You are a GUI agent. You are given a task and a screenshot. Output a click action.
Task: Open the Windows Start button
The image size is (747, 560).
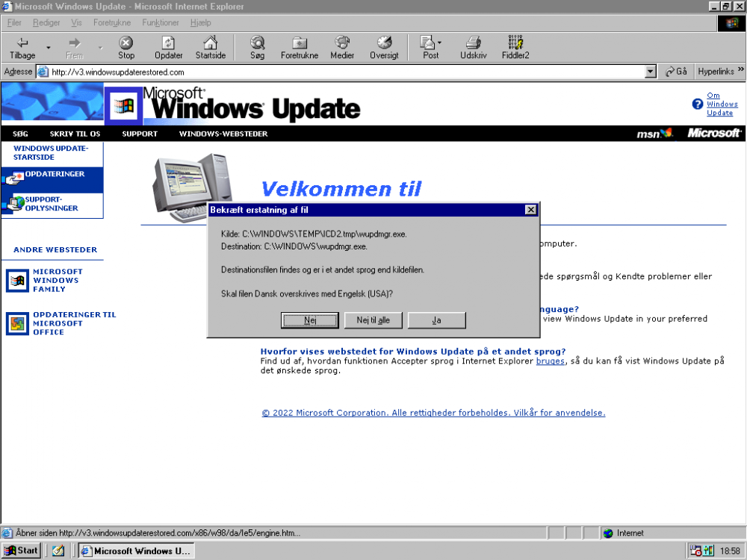tap(22, 551)
